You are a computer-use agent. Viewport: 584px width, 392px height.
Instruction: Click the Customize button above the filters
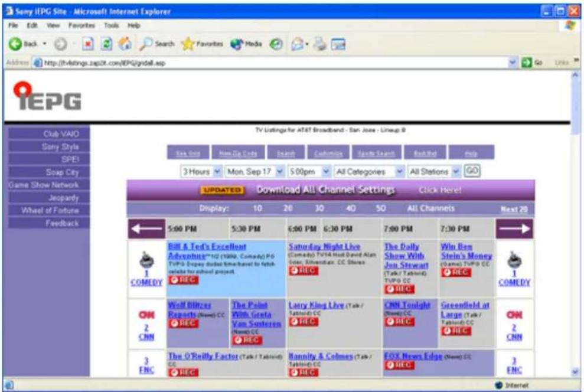pos(328,153)
